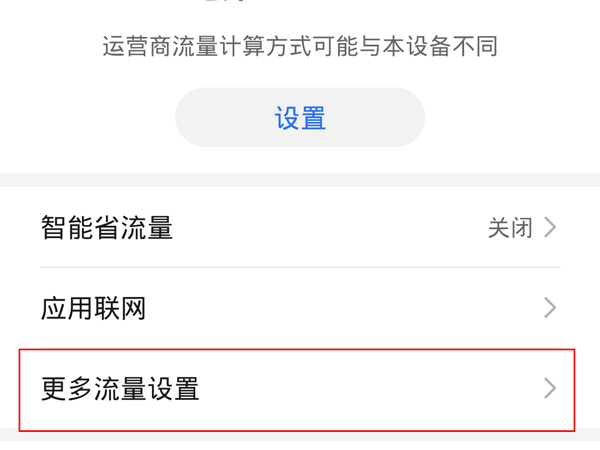Select the 应用联网 label text

coord(94,308)
